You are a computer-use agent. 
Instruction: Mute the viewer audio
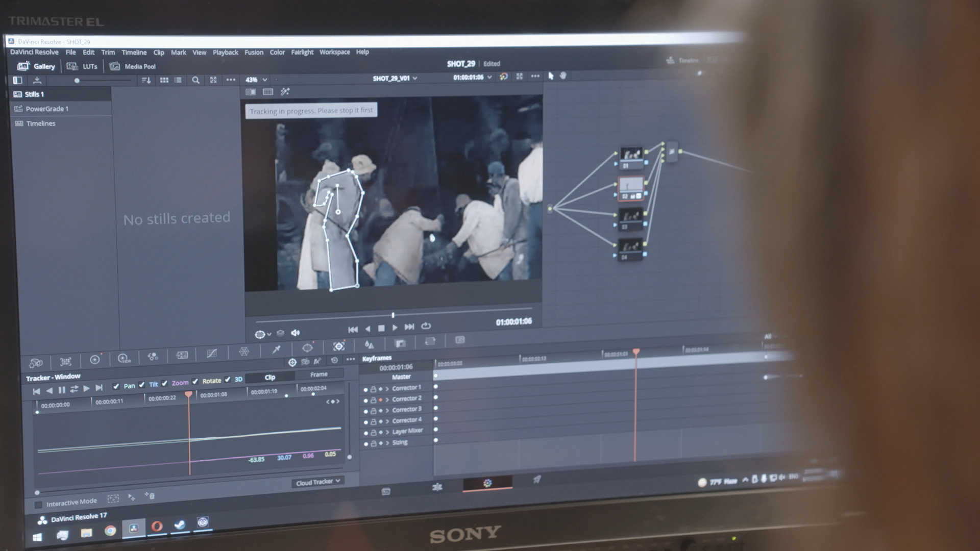tap(295, 333)
